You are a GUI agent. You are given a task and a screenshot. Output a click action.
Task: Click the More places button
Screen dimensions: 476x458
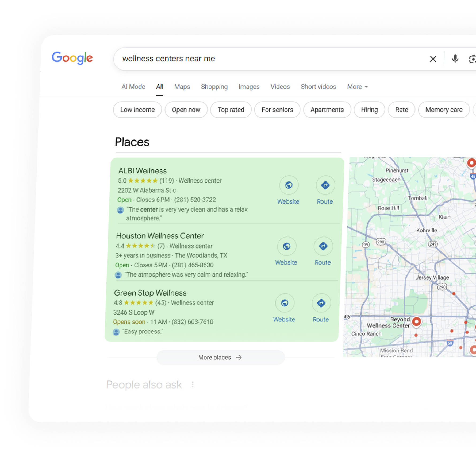pyautogui.click(x=220, y=358)
